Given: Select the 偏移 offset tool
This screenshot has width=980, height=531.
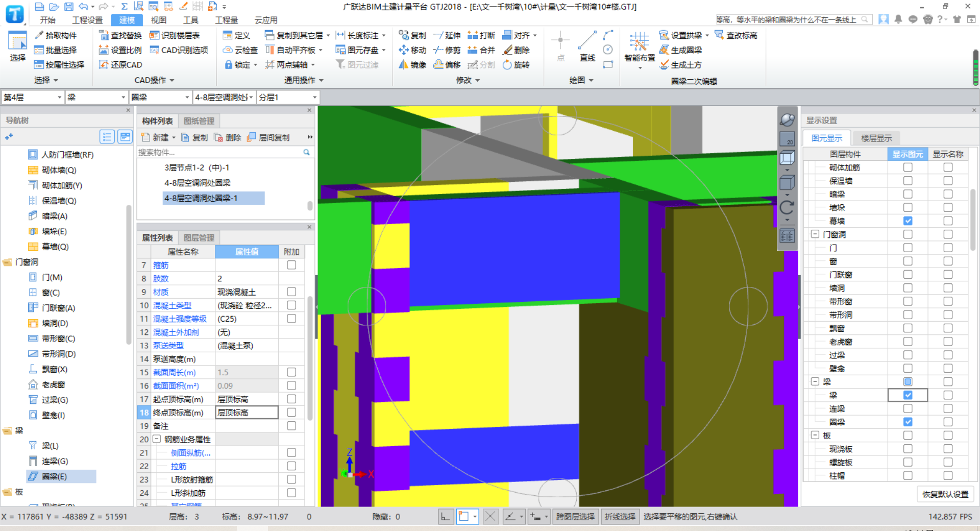Looking at the screenshot, I should [447, 65].
